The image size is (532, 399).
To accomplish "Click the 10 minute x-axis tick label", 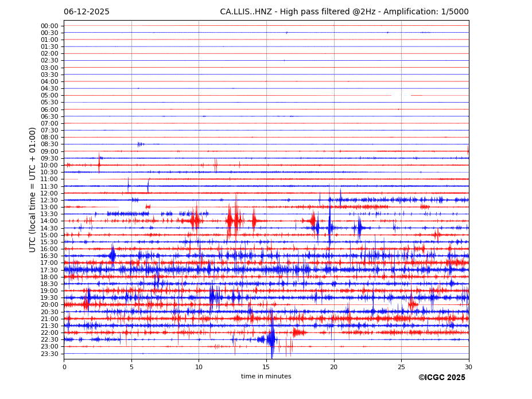I will pyautogui.click(x=199, y=366).
